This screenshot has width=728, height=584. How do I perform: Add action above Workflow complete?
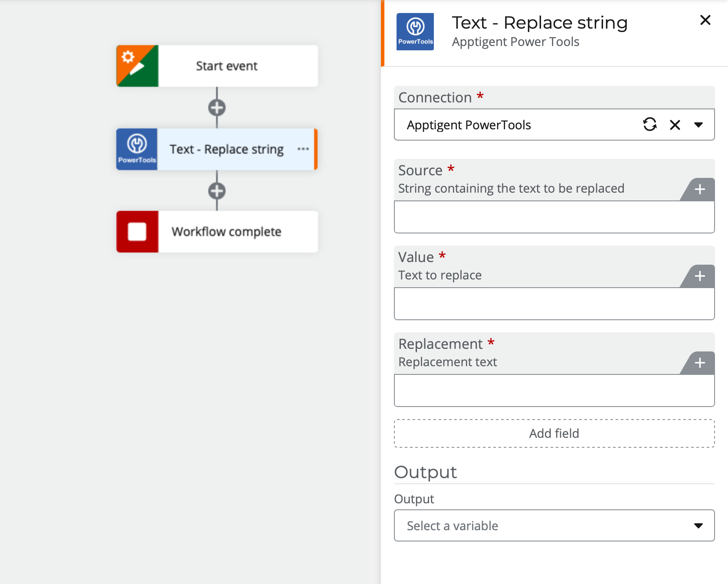[217, 191]
